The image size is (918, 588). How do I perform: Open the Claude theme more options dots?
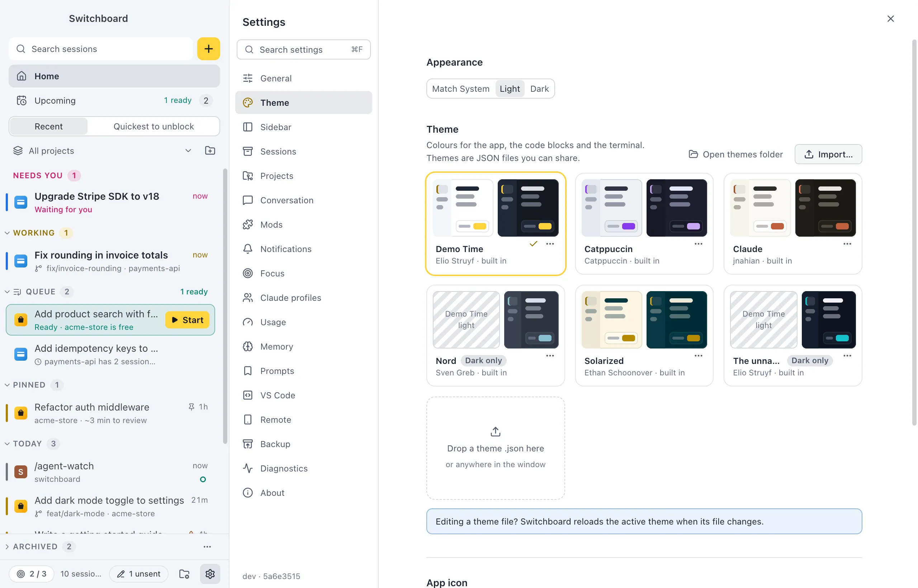pos(847,243)
